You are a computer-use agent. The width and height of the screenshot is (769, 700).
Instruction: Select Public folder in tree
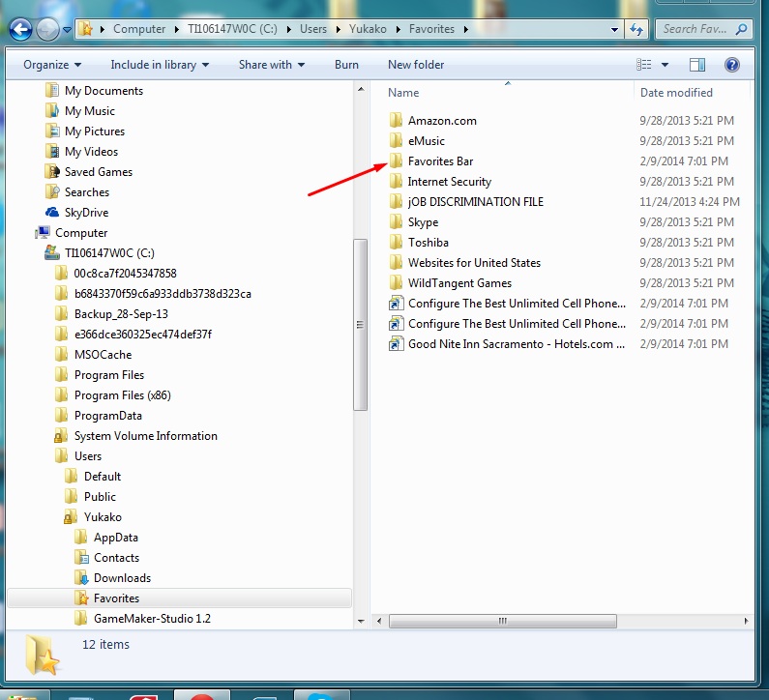[100, 497]
